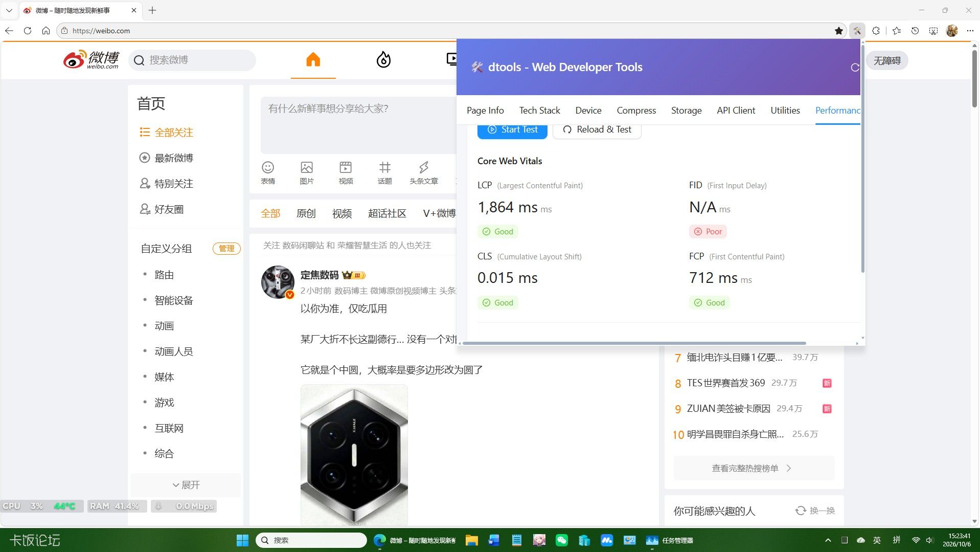This screenshot has width=980, height=552.
Task: Click the dtools horizontal scrollbar
Action: pyautogui.click(x=634, y=343)
